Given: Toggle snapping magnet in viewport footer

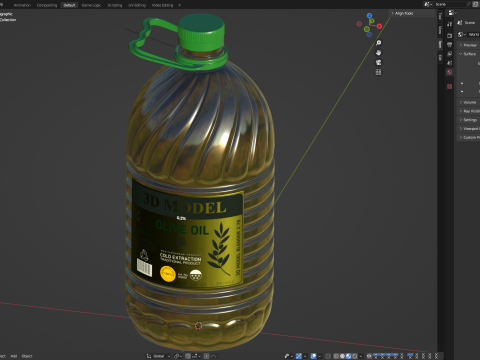Looking at the screenshot, I should pyautogui.click(x=188, y=356).
